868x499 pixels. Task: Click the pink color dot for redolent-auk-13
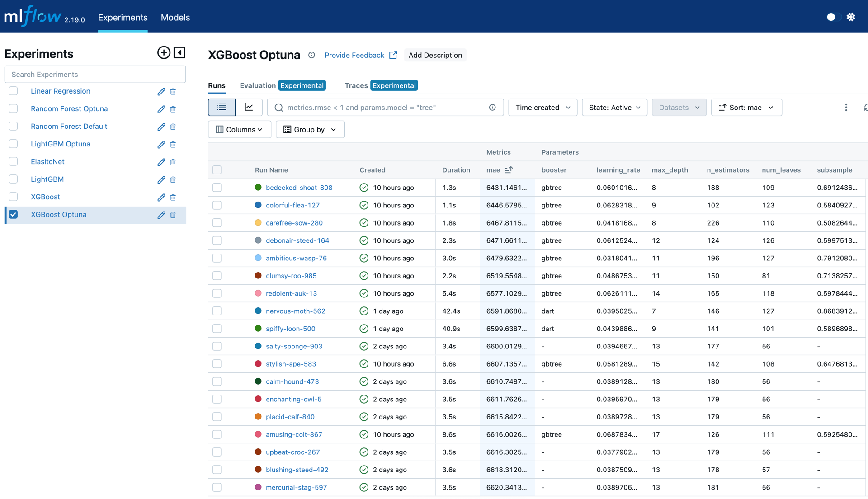point(258,293)
